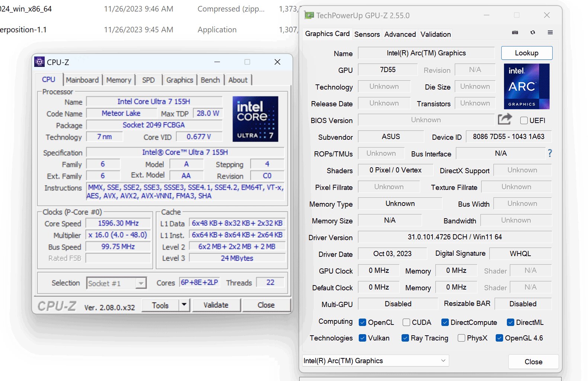The image size is (588, 381).
Task: Open the Graphics tab in CPU-Z
Action: (180, 80)
